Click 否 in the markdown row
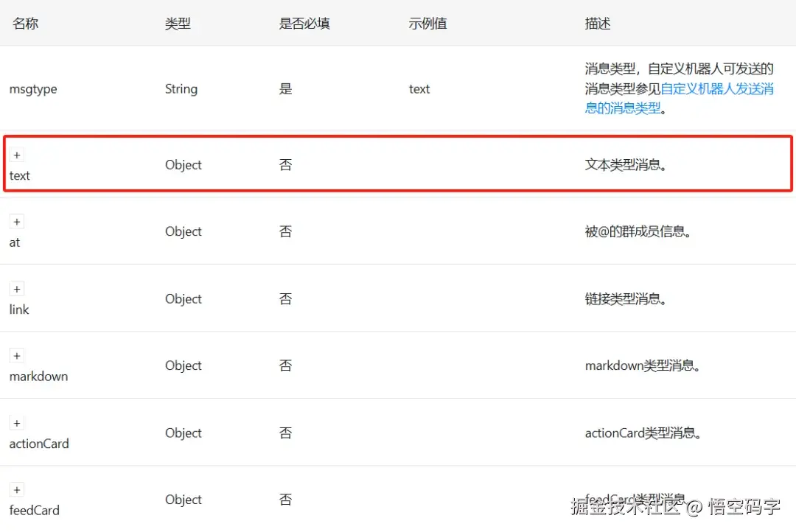796x532 pixels. 286,365
